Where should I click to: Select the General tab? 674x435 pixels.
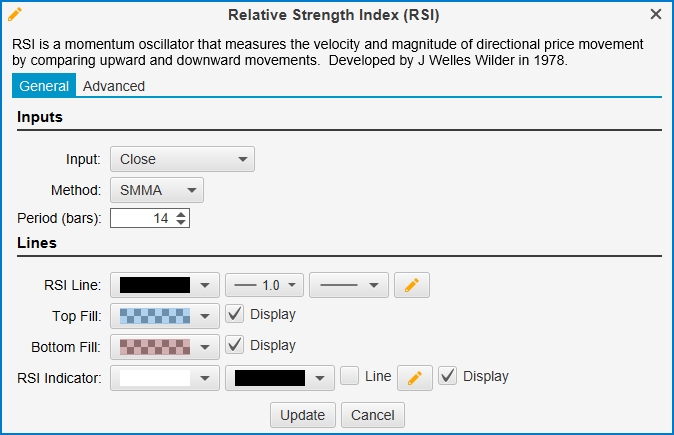pos(44,86)
